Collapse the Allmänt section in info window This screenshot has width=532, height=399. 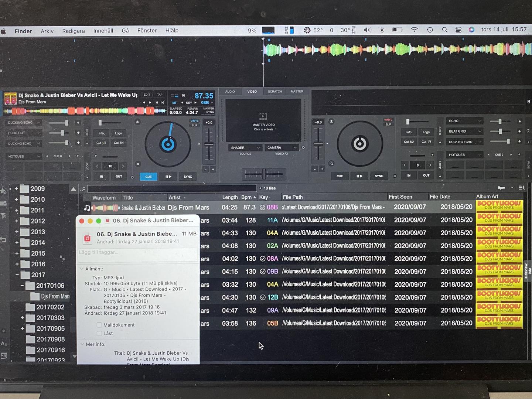(82, 269)
